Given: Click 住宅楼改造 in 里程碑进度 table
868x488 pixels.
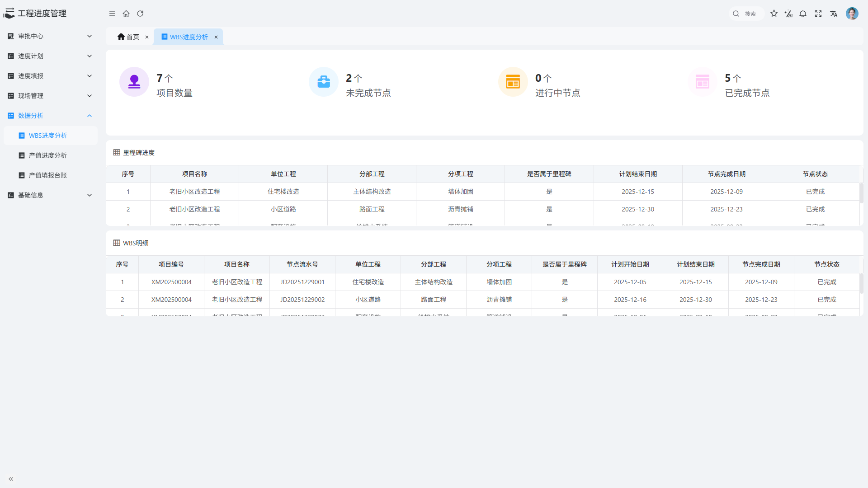Looking at the screenshot, I should pyautogui.click(x=283, y=192).
